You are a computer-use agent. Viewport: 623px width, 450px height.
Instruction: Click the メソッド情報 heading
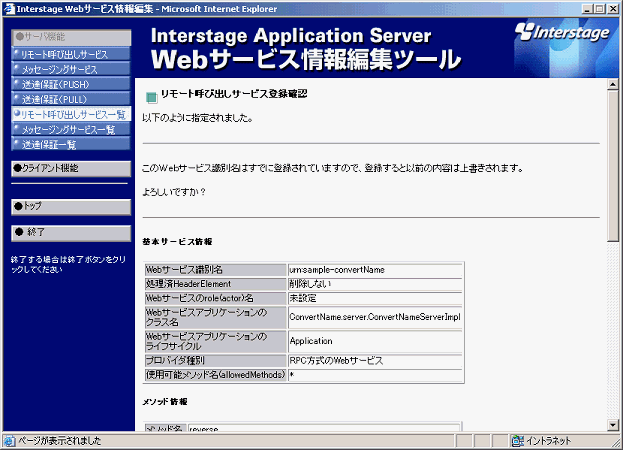click(165, 402)
